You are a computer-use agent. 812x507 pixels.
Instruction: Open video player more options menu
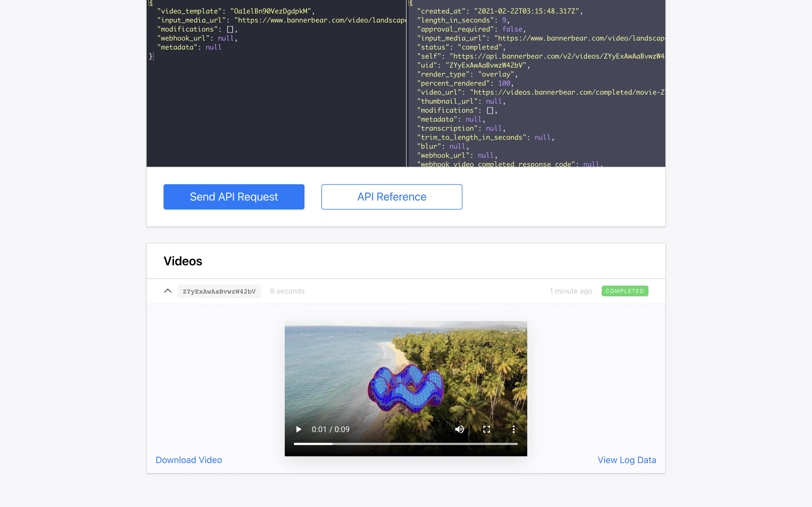pos(513,429)
